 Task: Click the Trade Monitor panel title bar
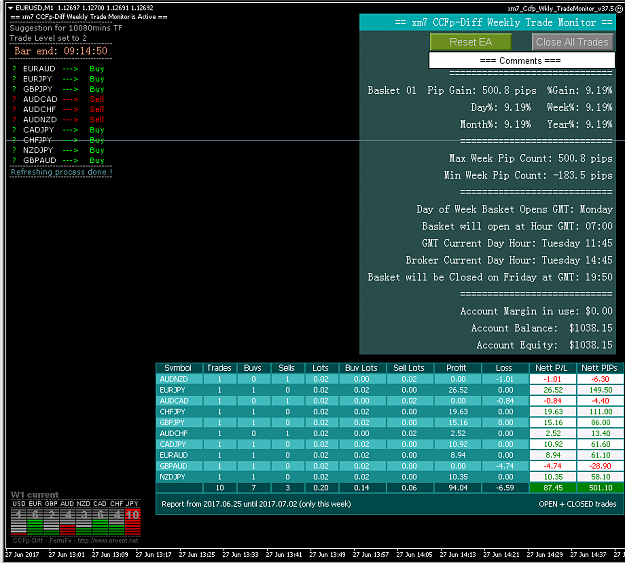tap(487, 22)
